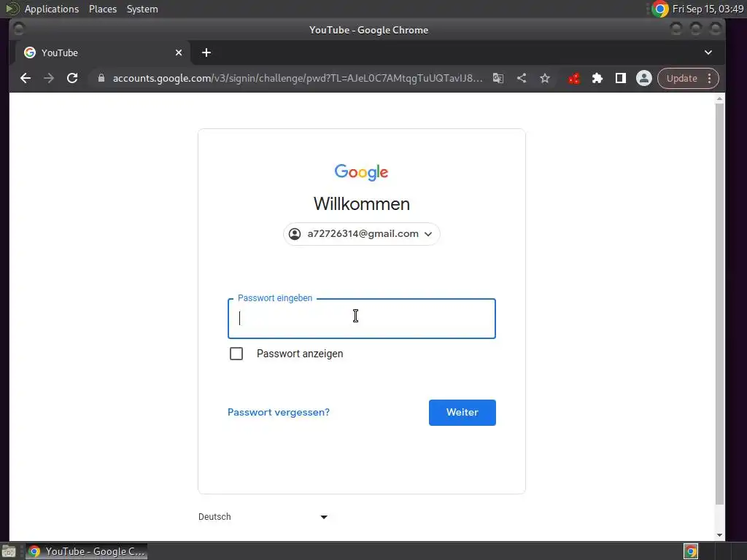747x560 pixels.
Task: Bookmark this page with the star icon
Action: [x=545, y=78]
